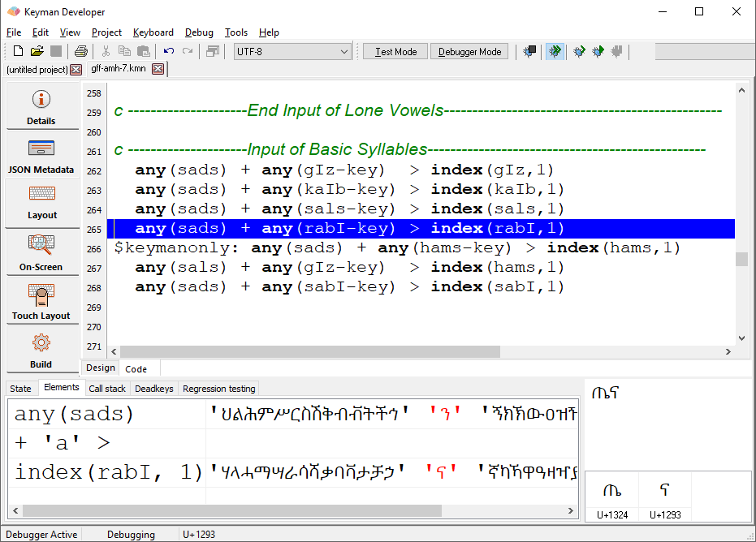Open the File menu

point(14,32)
